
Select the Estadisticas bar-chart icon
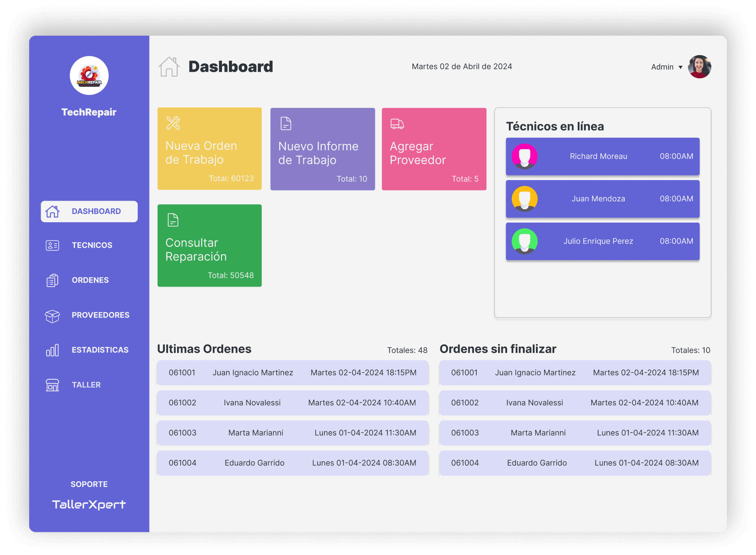coord(52,349)
